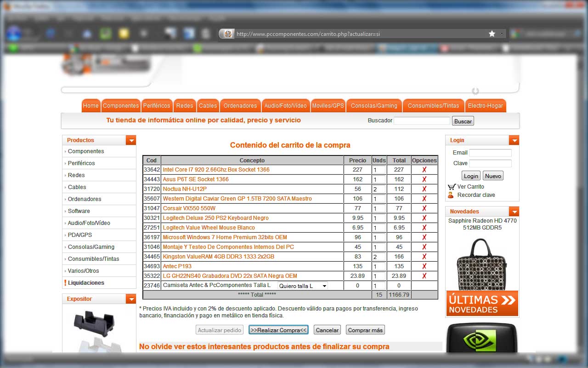This screenshot has width=588, height=368.
Task: Delete Western Digital Caviar Green with red X
Action: 424,199
